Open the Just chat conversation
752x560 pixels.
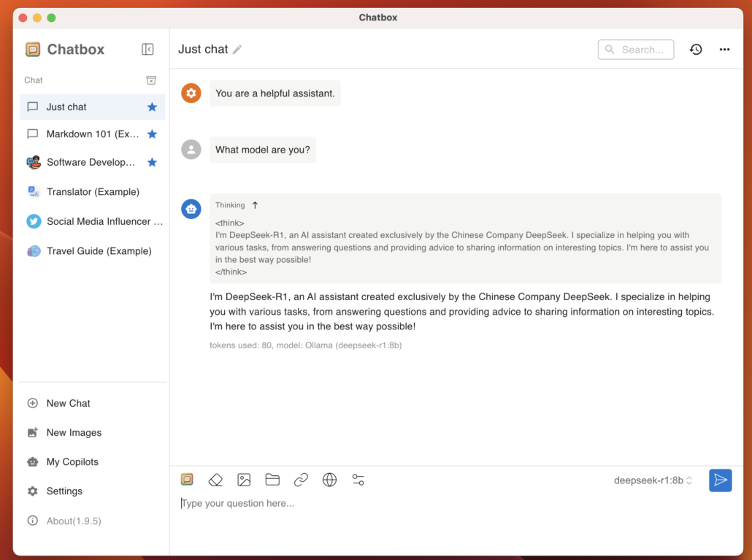coord(92,107)
